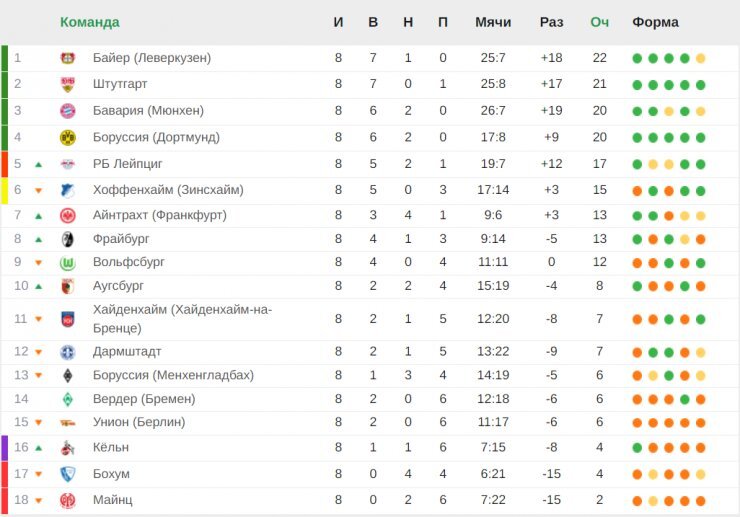Click the Mainz club logo icon
Viewport: 740px width, 517px height.
pyautogui.click(x=68, y=500)
